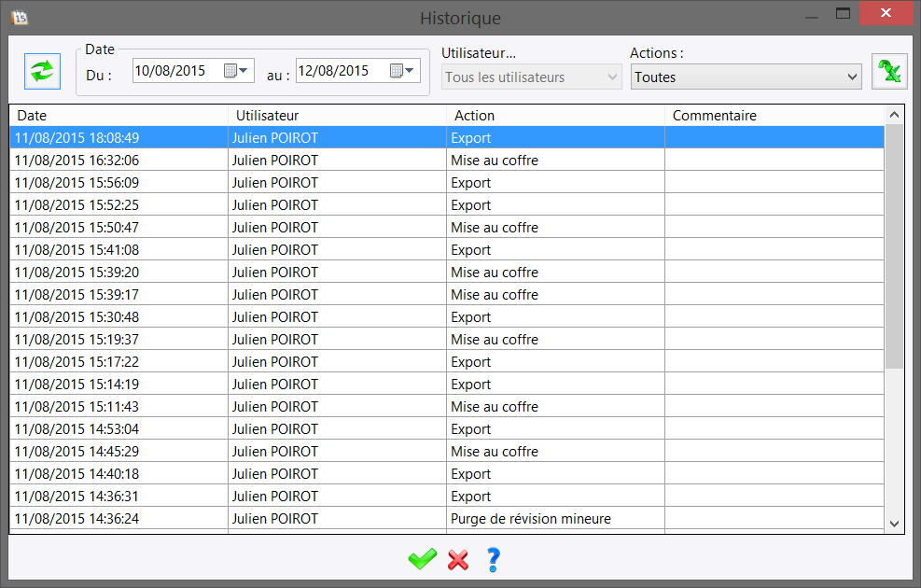Click the Excel export icon

point(889,71)
